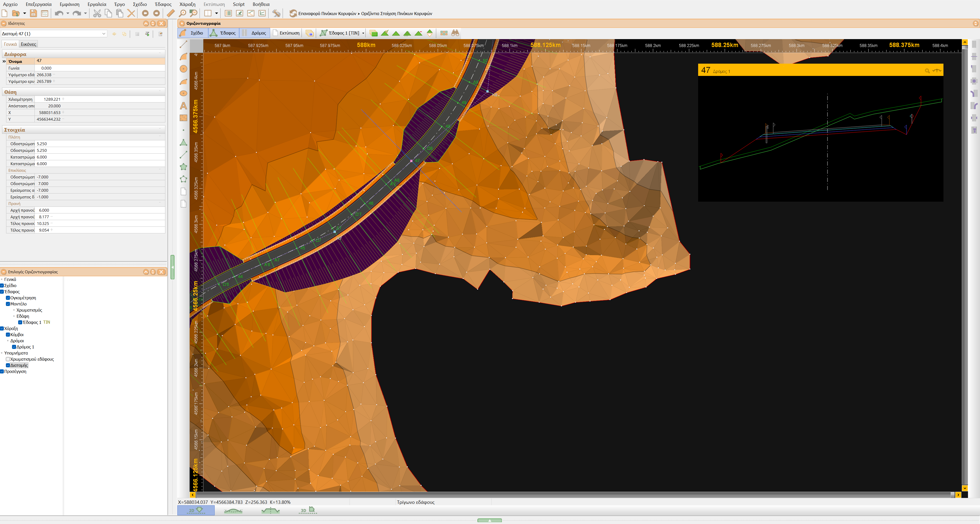Click the binoculars search icon
The height and width of the screenshot is (524, 980).
tap(455, 33)
